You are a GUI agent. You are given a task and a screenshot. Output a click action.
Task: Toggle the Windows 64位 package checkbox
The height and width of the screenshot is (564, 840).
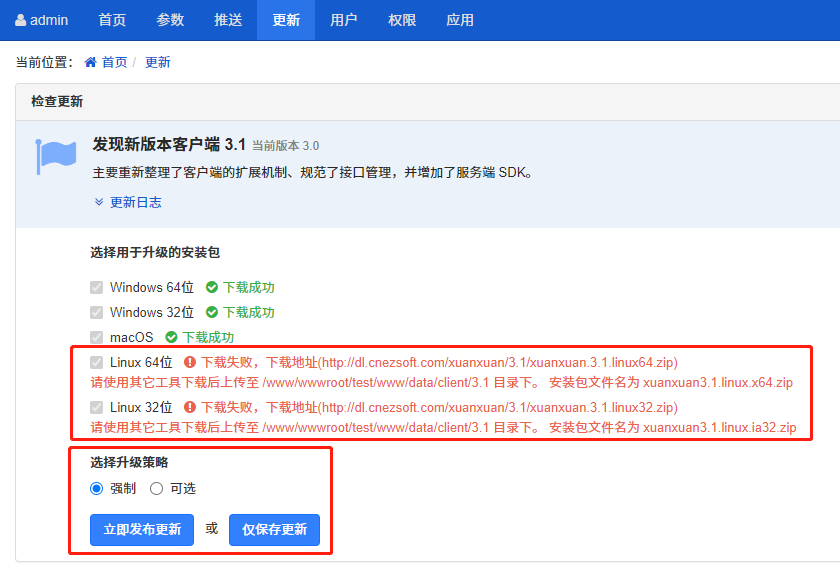tap(97, 288)
